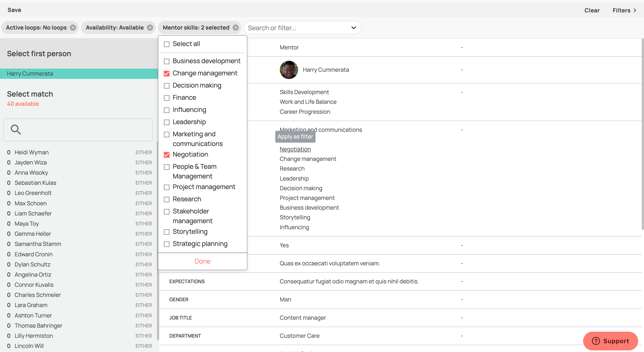
Task: Check People & Team Management skill
Action: pos(166,167)
